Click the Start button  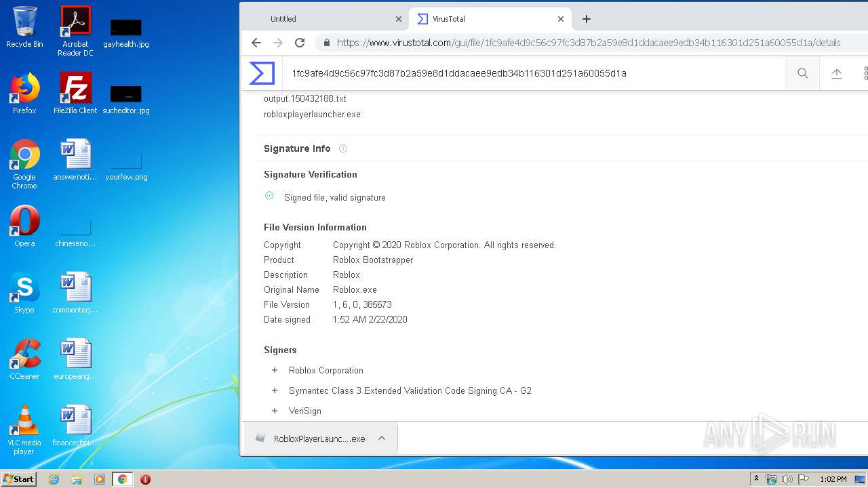point(19,479)
